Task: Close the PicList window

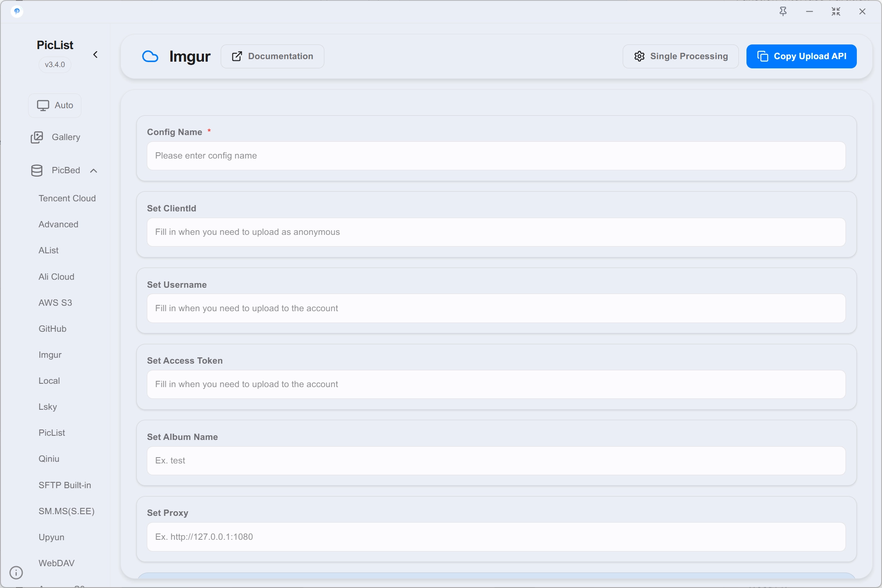Action: coord(862,11)
